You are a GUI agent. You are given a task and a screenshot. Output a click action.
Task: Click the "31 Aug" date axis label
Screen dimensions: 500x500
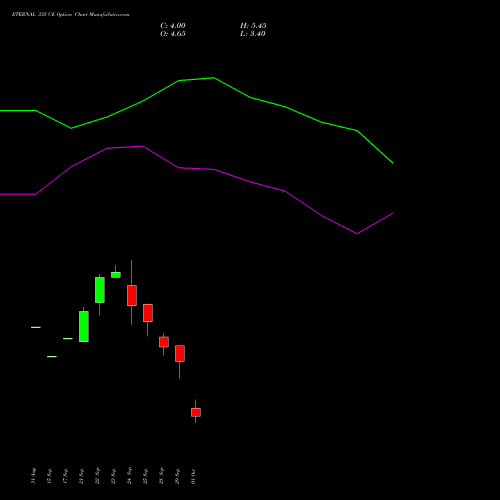tap(33, 476)
